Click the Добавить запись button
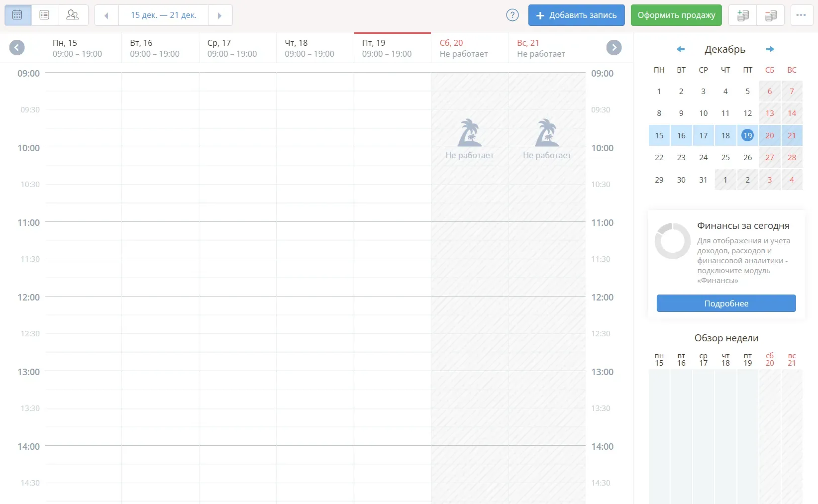Image resolution: width=818 pixels, height=504 pixels. pyautogui.click(x=576, y=15)
